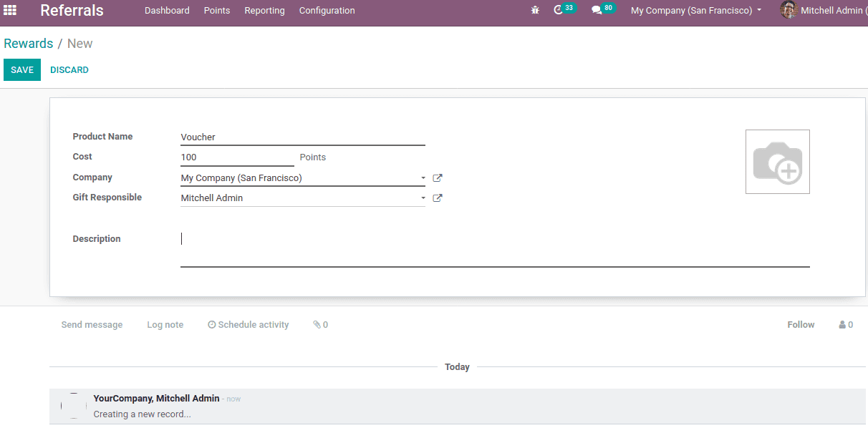Open activities clock icon with 33 badge
868x433 pixels.
tap(565, 10)
